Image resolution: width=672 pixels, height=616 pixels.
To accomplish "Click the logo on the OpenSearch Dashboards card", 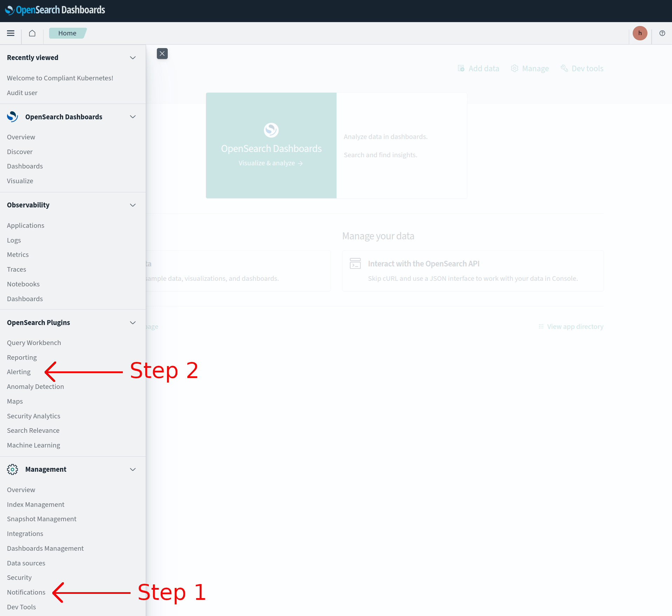I will click(271, 130).
